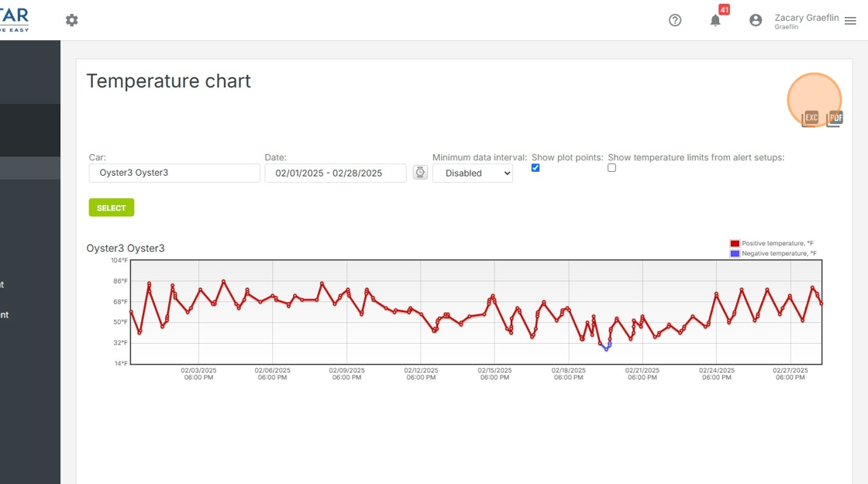Click the Zacary Graeflin user name

807,18
